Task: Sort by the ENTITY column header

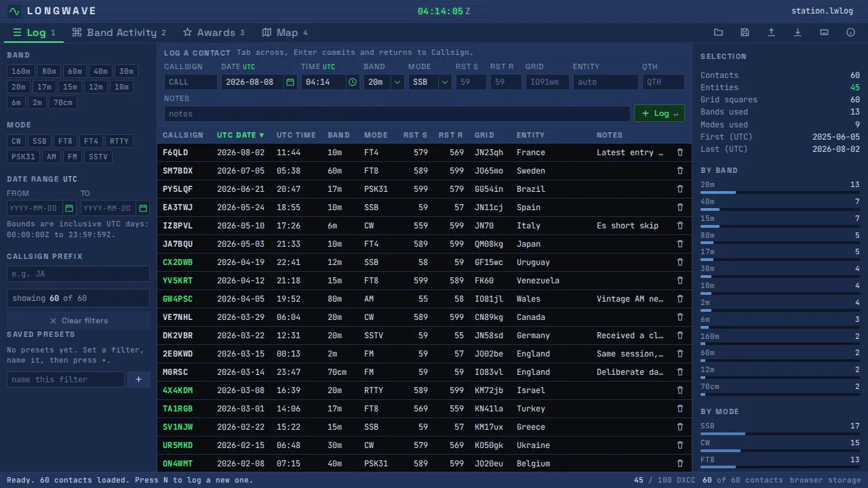Action: click(530, 135)
